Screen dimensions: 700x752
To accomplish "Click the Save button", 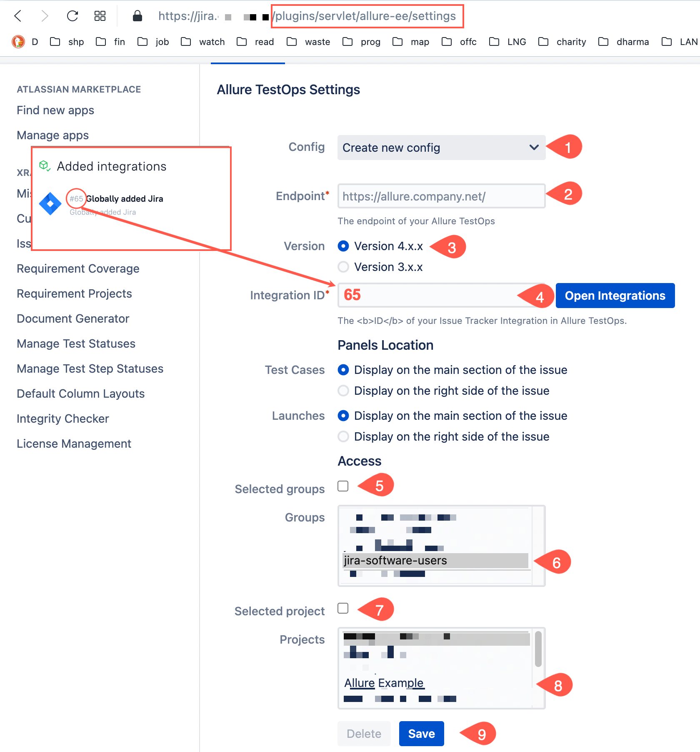I will click(x=421, y=734).
